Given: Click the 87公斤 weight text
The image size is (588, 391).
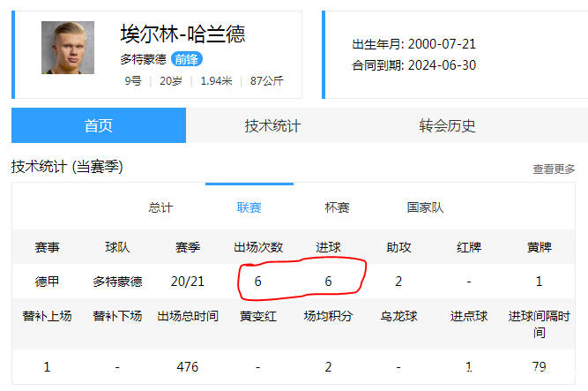Looking at the screenshot, I should (266, 80).
